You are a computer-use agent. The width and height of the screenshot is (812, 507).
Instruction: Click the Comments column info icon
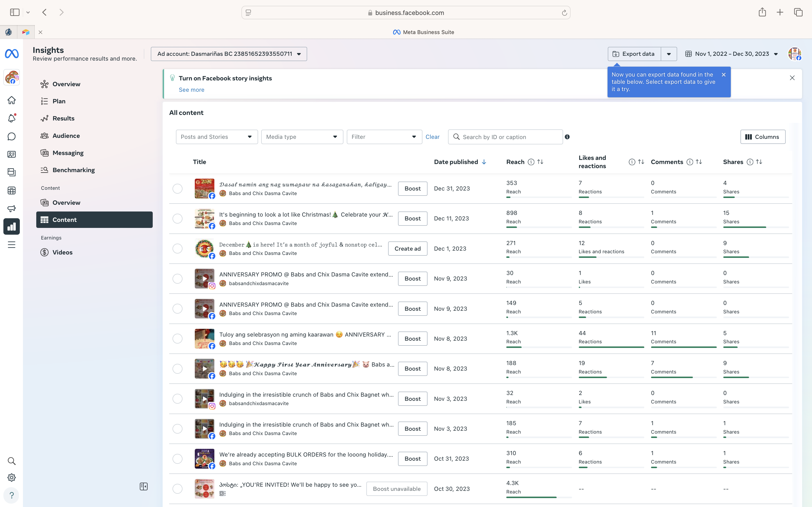[x=689, y=162]
